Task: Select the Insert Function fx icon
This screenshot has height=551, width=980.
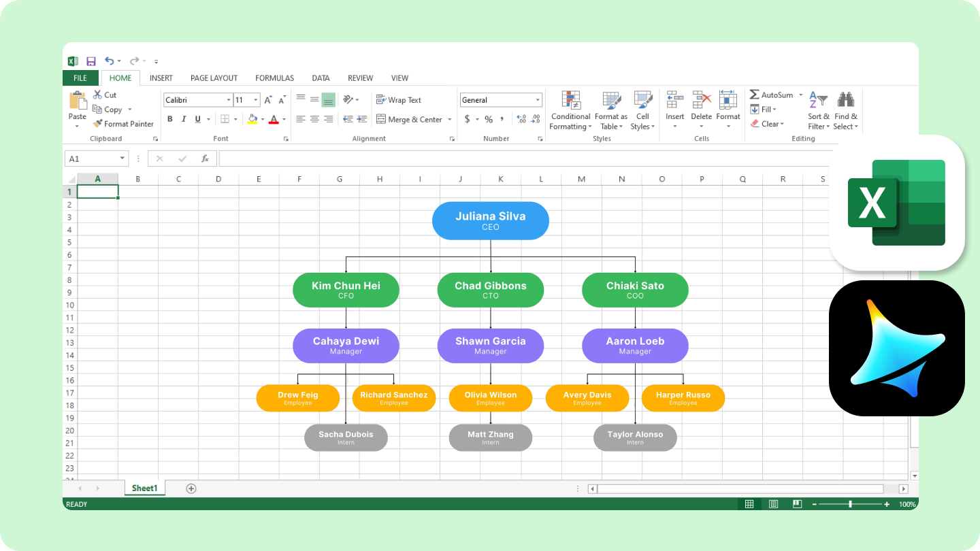Action: point(205,158)
